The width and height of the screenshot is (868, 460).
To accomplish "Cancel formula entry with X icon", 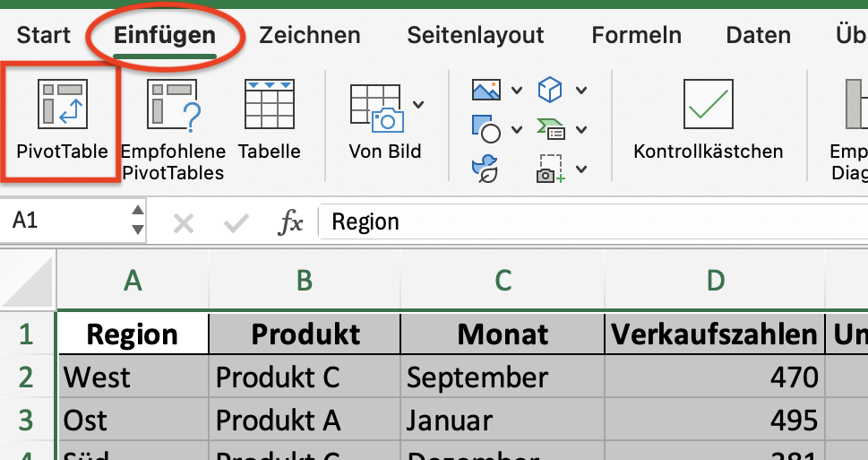I will (184, 224).
